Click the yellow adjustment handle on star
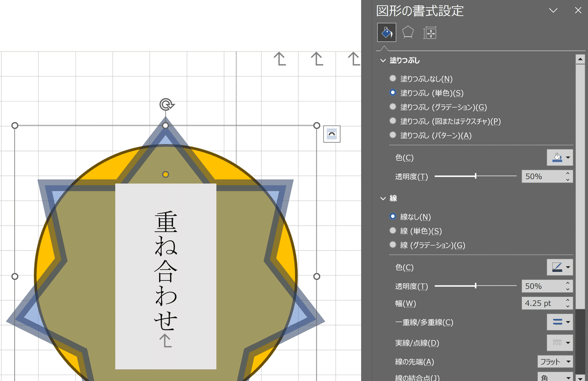 pyautogui.click(x=166, y=175)
